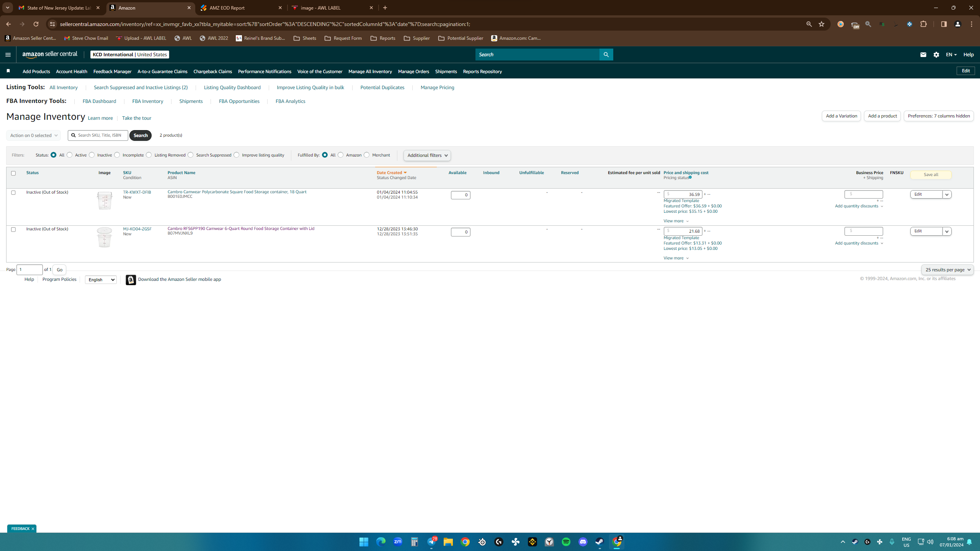This screenshot has height=551, width=980.
Task: Click the Search SKU, Title, ISBN field
Action: 98,135
